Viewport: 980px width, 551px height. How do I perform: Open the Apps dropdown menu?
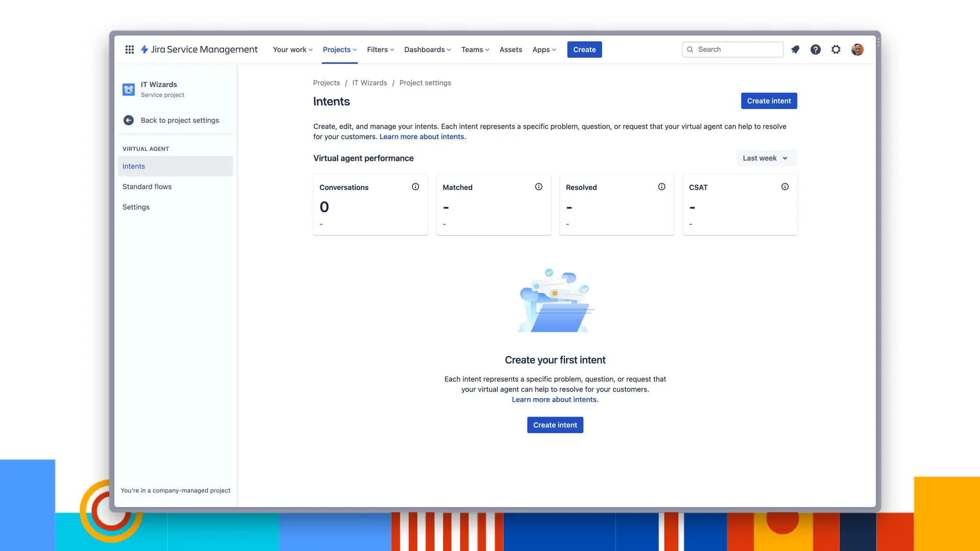click(x=544, y=50)
